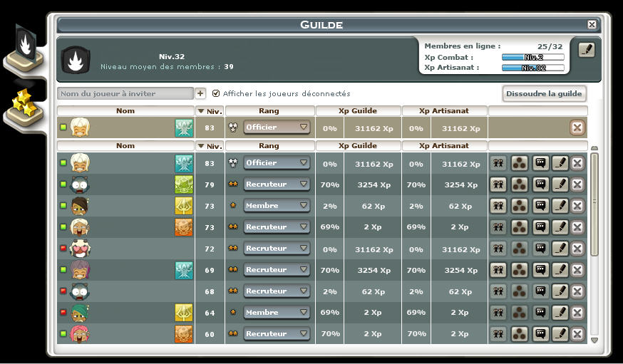Open Membre rank dropdown in level 64 row

pyautogui.click(x=277, y=313)
